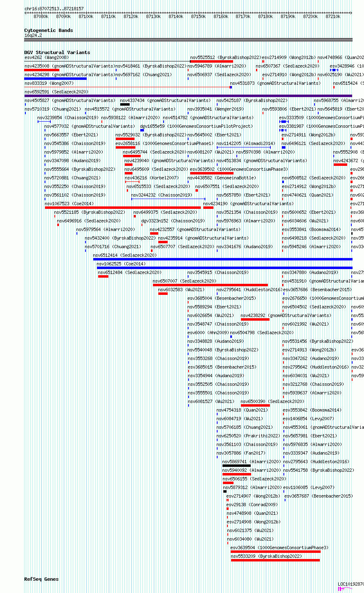The width and height of the screenshot is (364, 593).
Task: Open nsv4438582 (GenomeinaBottle) label
Action: pos(222,178)
